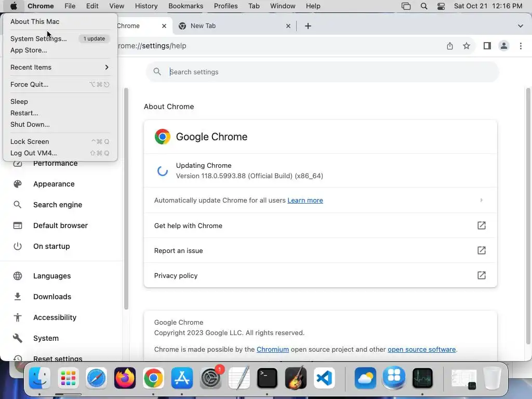Open Activity Monitor from the dock
The image size is (532, 399).
[x=422, y=378]
